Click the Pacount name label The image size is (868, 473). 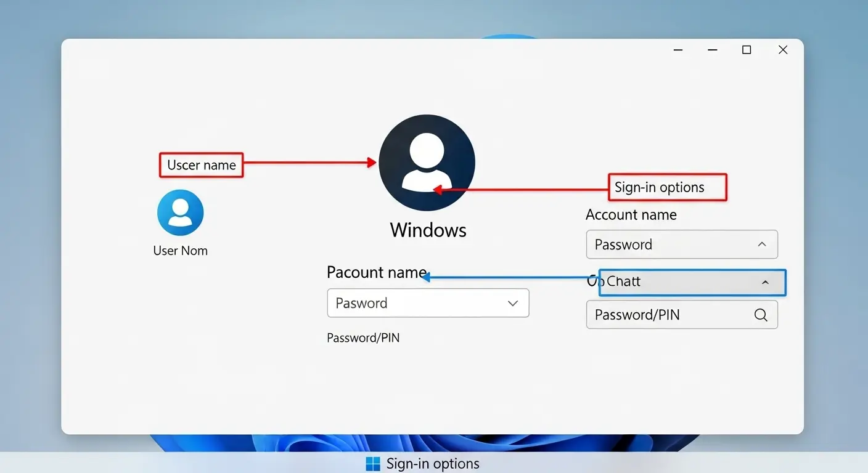(x=377, y=272)
